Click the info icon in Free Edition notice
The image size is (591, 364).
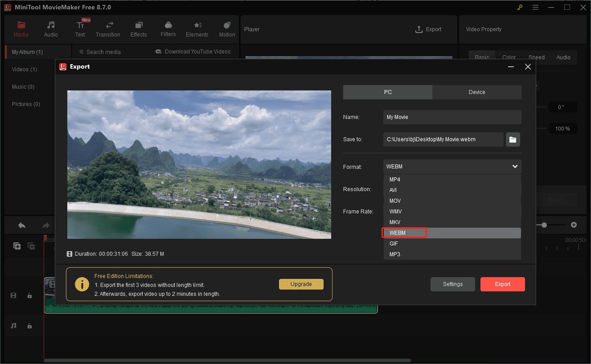(82, 284)
